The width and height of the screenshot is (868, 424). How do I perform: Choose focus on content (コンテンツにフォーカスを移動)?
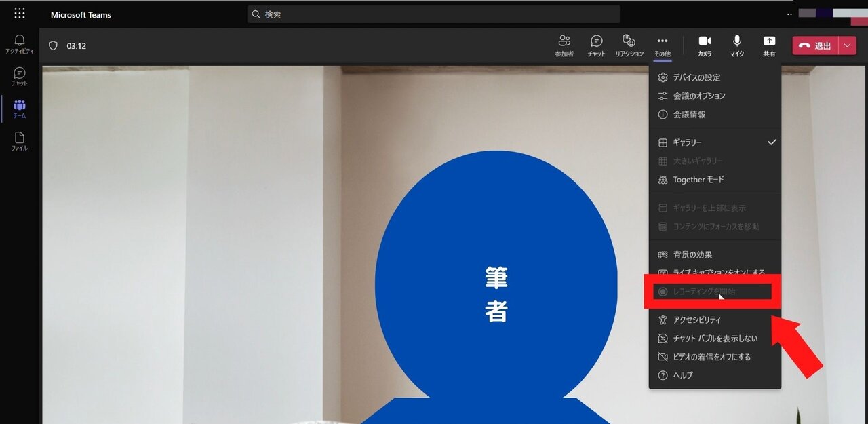[x=715, y=226]
